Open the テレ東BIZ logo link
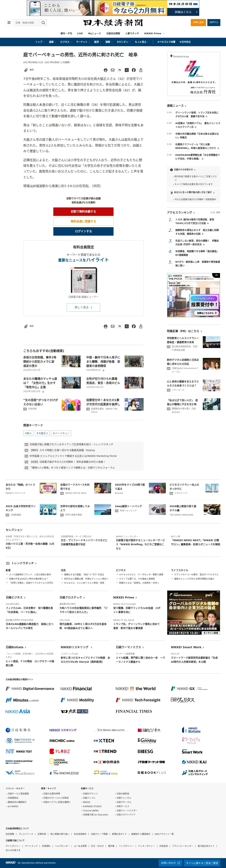The image size is (226, 868). (60, 751)
